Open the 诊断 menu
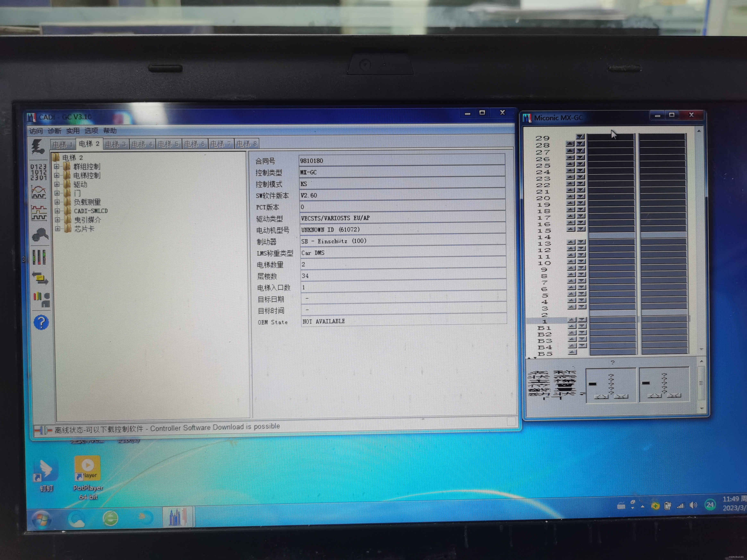Screen dimensions: 747x560 coord(54,131)
